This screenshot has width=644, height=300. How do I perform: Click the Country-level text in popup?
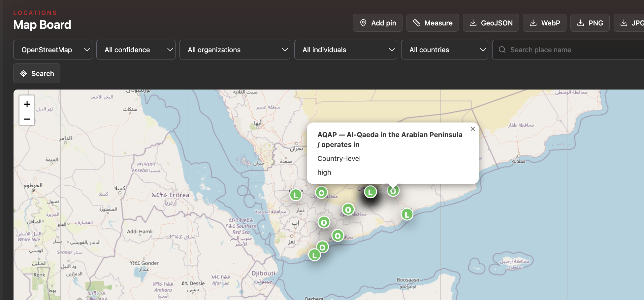339,159
